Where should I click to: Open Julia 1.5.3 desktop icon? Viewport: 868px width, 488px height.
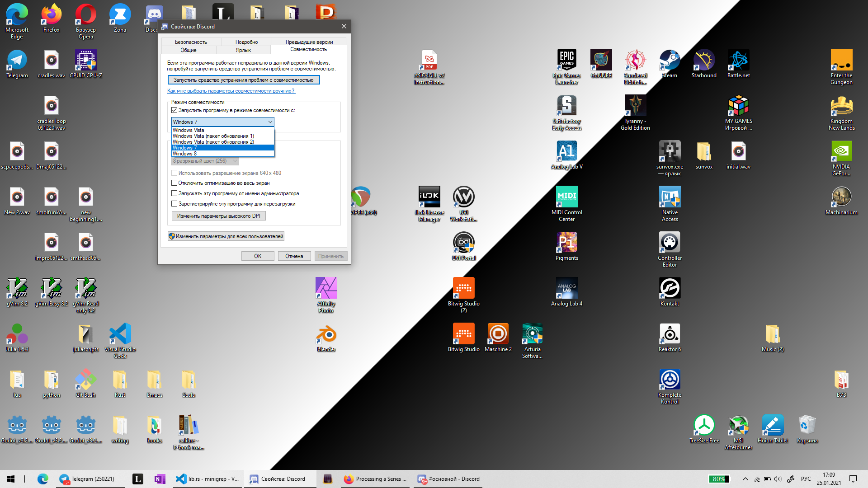click(x=17, y=338)
